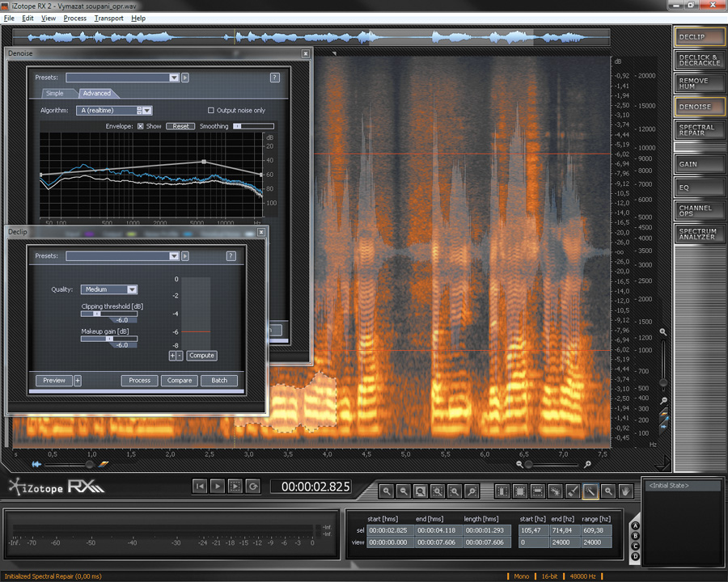The height and width of the screenshot is (582, 728).
Task: Click the play button in transport
Action: [x=217, y=487]
